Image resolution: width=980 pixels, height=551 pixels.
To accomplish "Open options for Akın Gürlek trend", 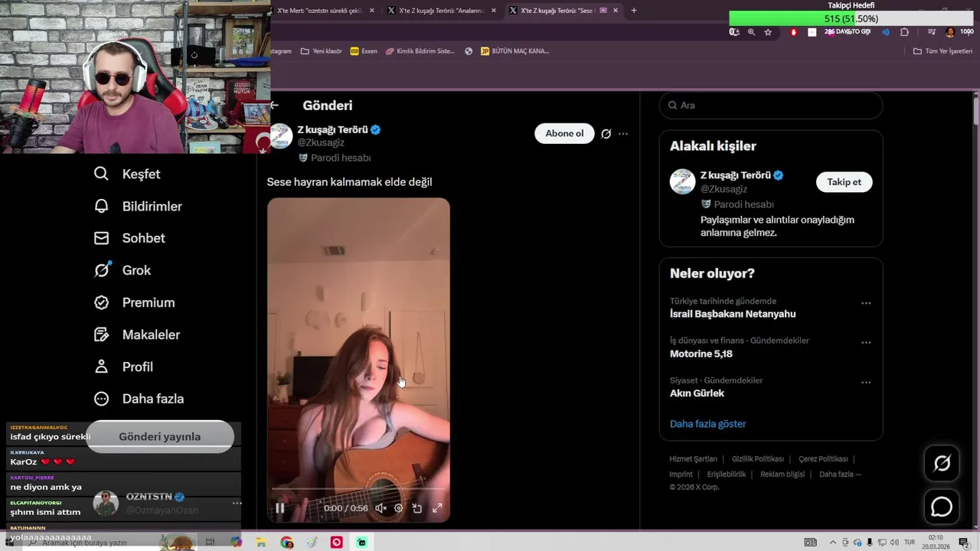I will click(x=866, y=383).
